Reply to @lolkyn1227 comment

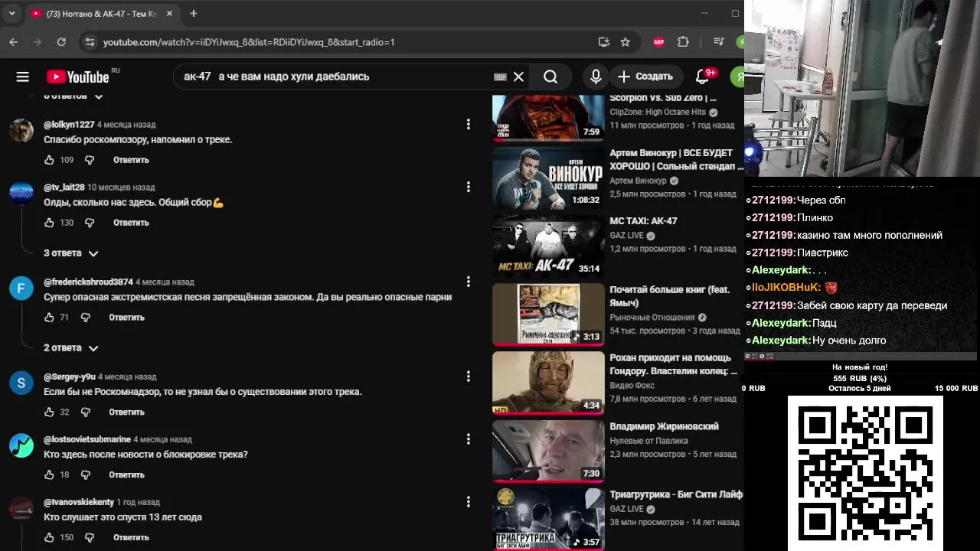pos(131,160)
